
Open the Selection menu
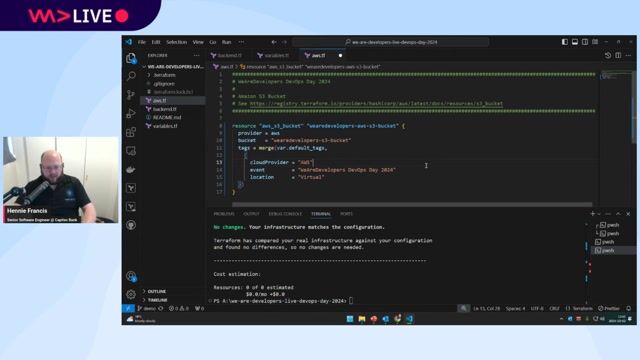[x=176, y=42]
